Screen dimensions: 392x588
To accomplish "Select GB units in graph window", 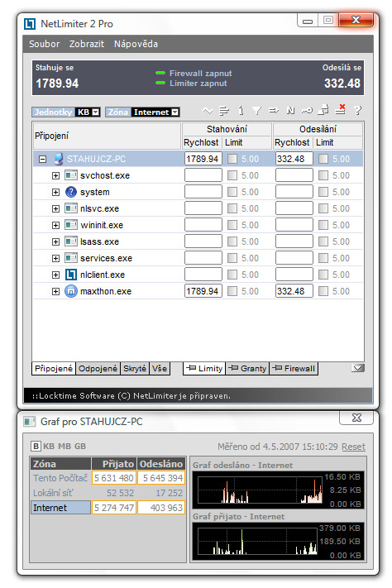I will coord(80,447).
